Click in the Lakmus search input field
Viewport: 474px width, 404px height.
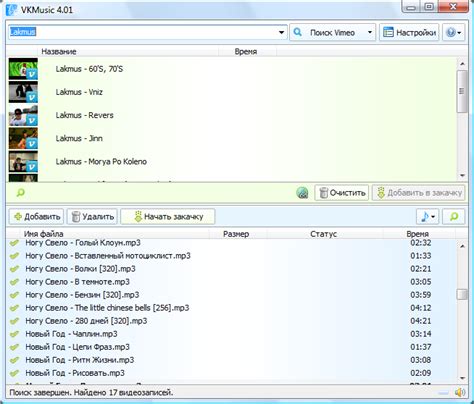tap(143, 32)
